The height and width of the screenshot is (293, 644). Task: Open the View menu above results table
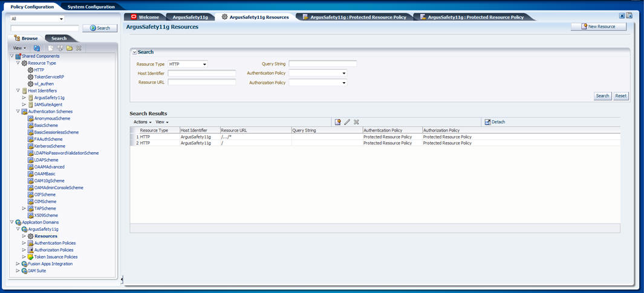[162, 122]
